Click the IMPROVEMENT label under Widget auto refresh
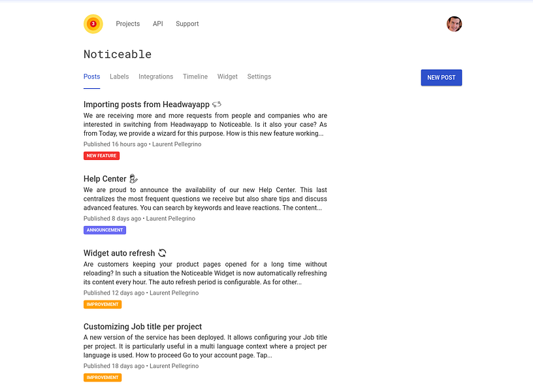Viewport: 533px width, 392px height. pos(103,304)
